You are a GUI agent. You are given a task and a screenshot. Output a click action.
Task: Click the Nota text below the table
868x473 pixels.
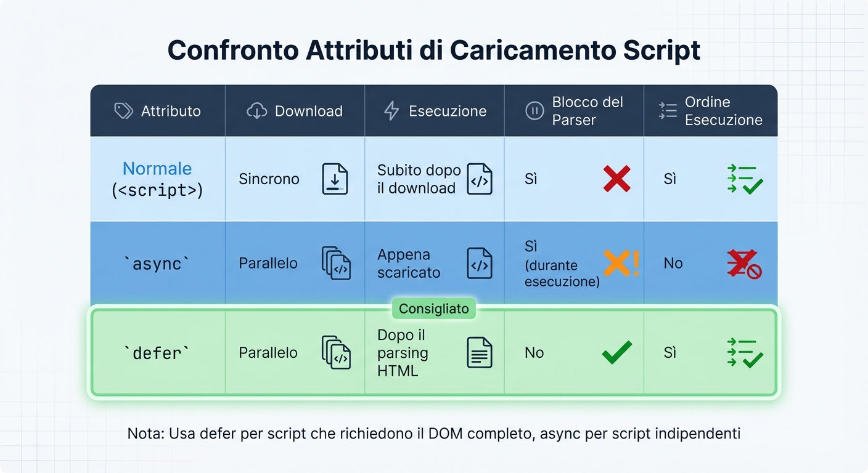434,434
